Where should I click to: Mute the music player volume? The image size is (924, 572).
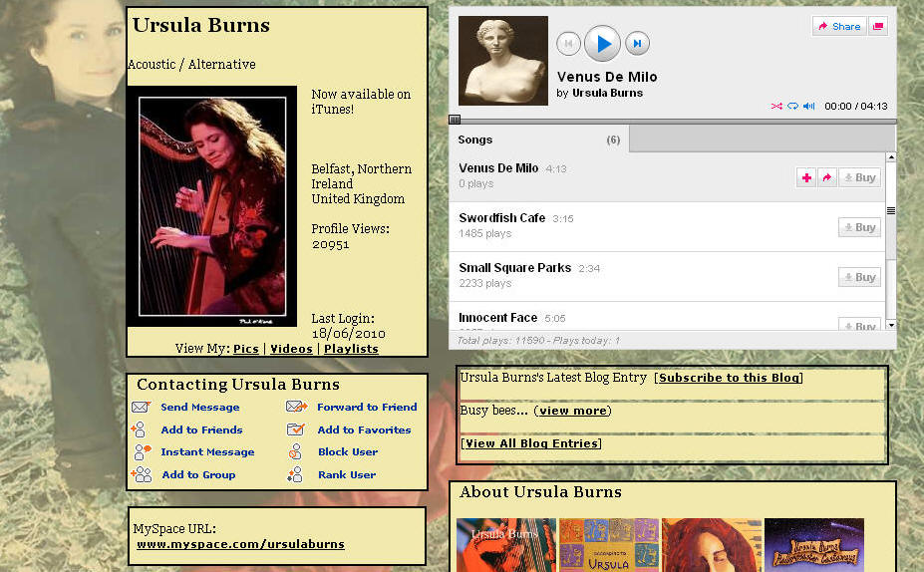tap(808, 107)
